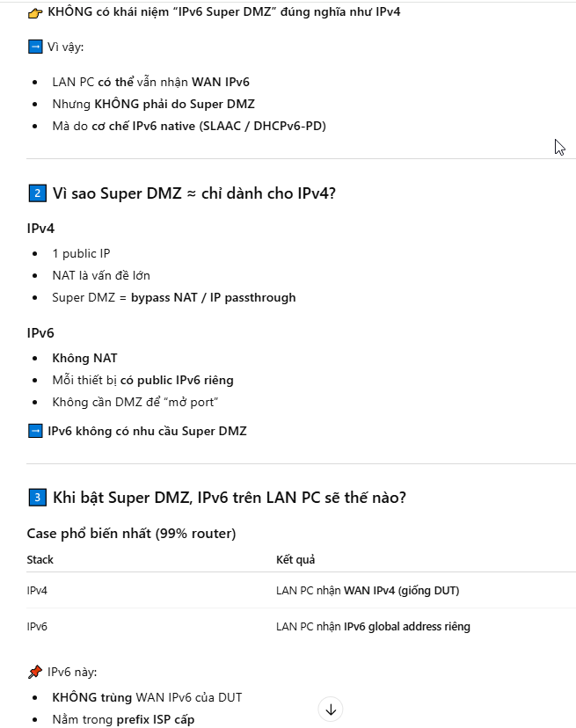Click the pointing hand emoji icon
576x728 pixels.
click(35, 13)
